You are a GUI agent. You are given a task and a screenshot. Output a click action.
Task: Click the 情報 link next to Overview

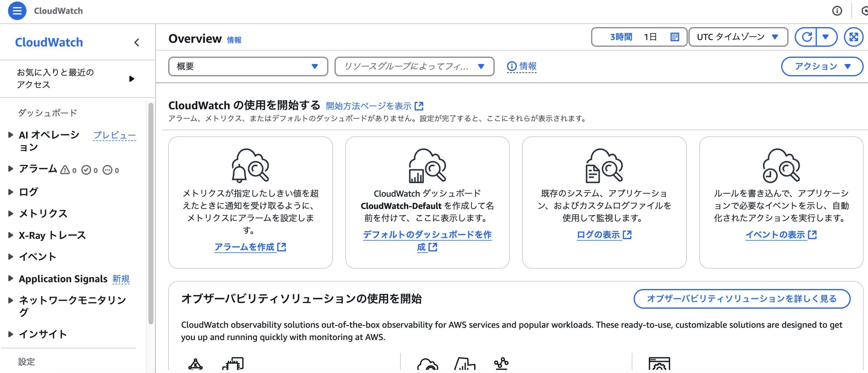[234, 40]
